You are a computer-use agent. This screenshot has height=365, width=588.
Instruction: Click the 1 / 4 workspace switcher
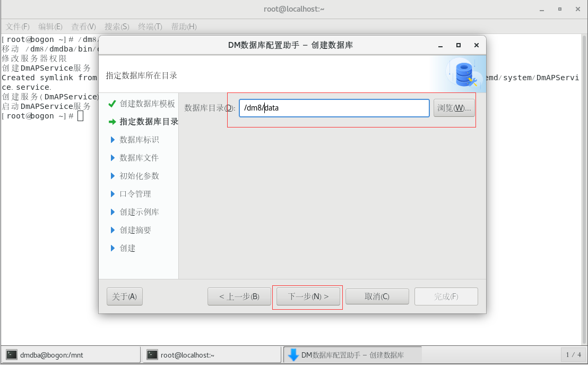point(573,355)
